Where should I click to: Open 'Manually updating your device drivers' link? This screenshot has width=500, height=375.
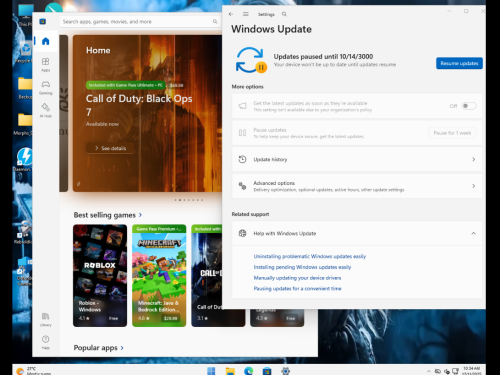click(x=297, y=278)
